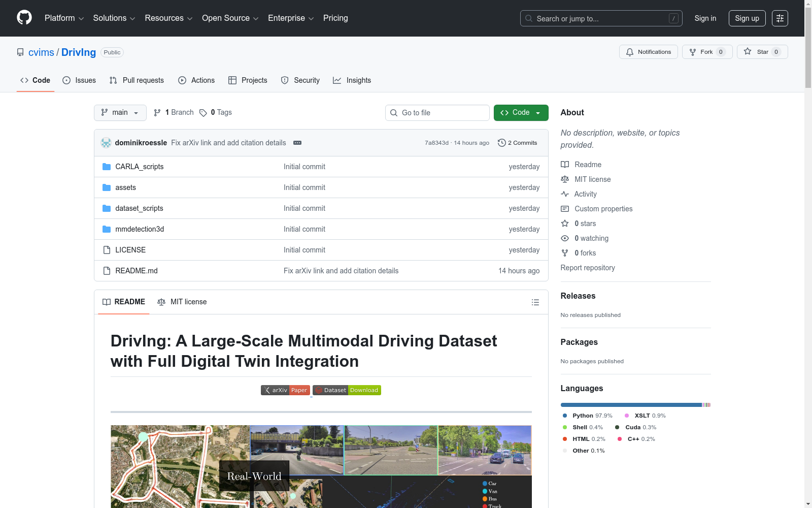Click the fork icon in Fork button

point(693,52)
